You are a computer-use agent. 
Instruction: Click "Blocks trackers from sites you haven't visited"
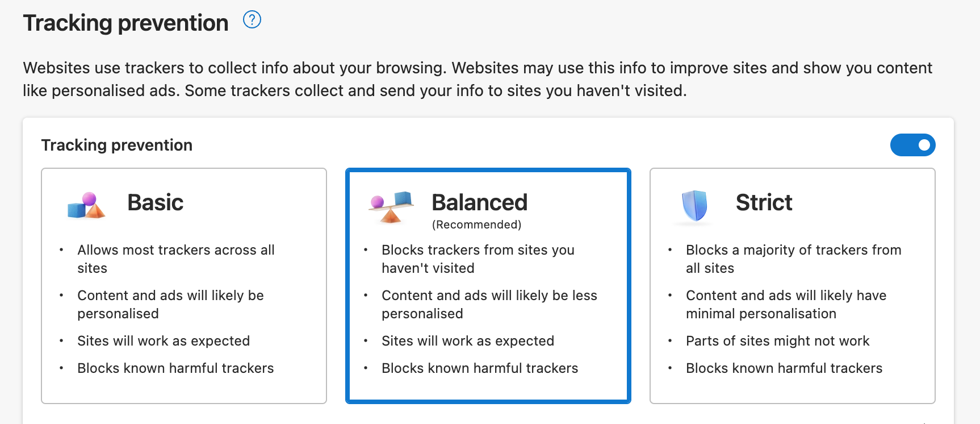point(478,259)
